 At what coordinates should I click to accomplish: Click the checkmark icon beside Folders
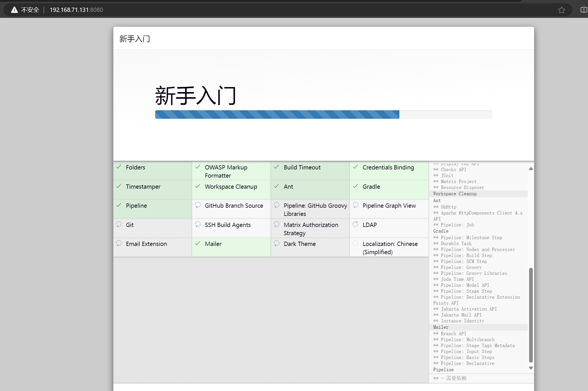(119, 167)
